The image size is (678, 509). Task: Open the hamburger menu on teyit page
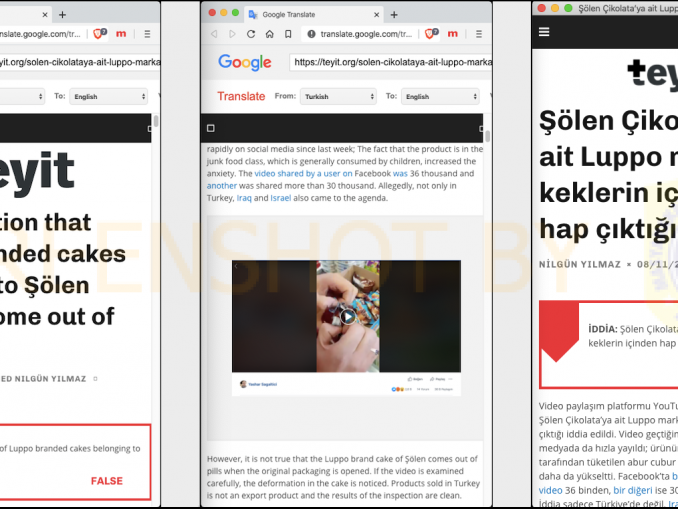click(x=544, y=32)
